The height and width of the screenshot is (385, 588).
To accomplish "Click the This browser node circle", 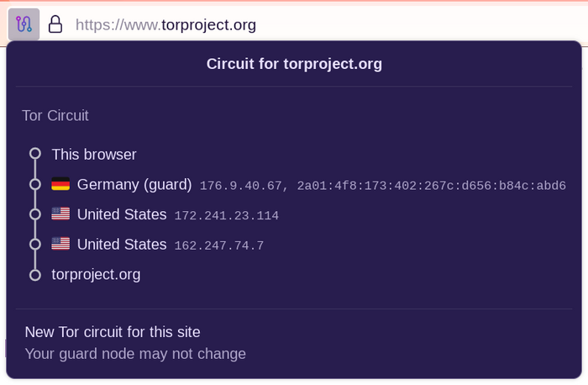I will 35,154.
